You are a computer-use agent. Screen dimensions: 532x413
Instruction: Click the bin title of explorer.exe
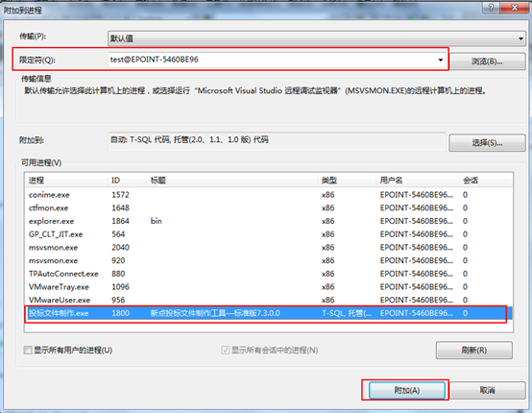click(157, 221)
